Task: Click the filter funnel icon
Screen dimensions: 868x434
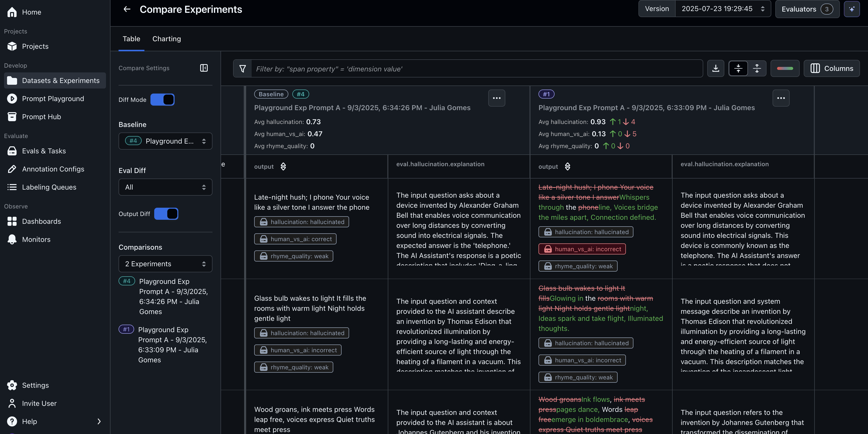Action: tap(242, 69)
